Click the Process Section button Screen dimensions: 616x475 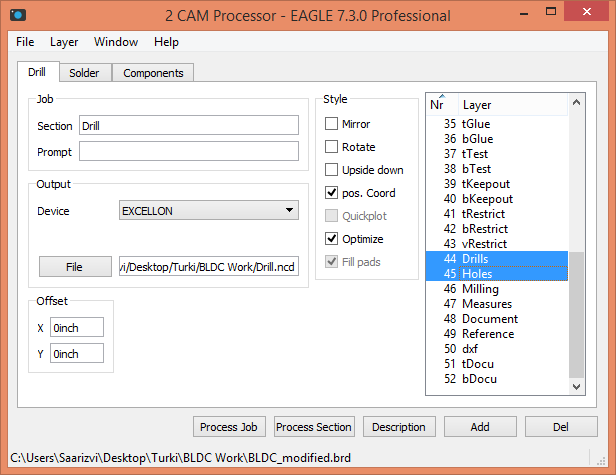pyautogui.click(x=314, y=427)
